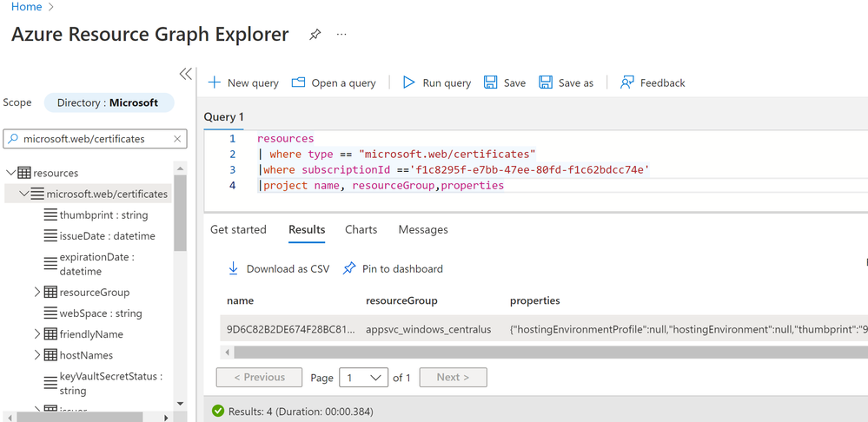Screen dimensions: 868x422
Task: Clear the schema search box
Action: [x=177, y=139]
